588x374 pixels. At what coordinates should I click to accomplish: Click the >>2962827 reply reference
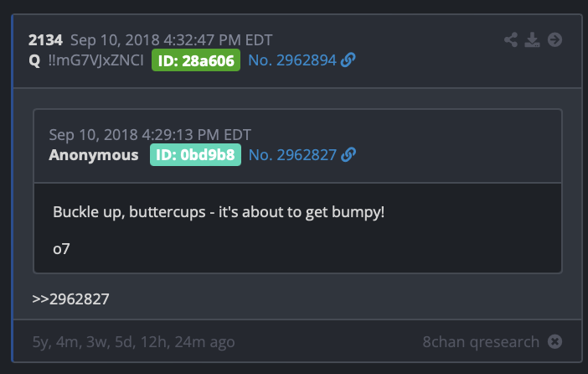click(x=70, y=299)
